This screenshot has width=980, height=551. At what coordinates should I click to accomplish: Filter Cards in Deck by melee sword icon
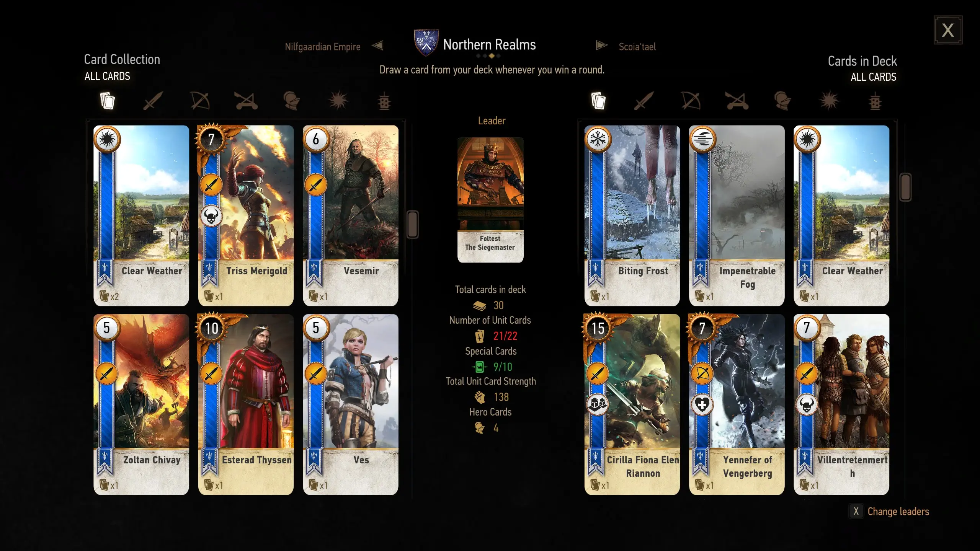click(x=644, y=101)
